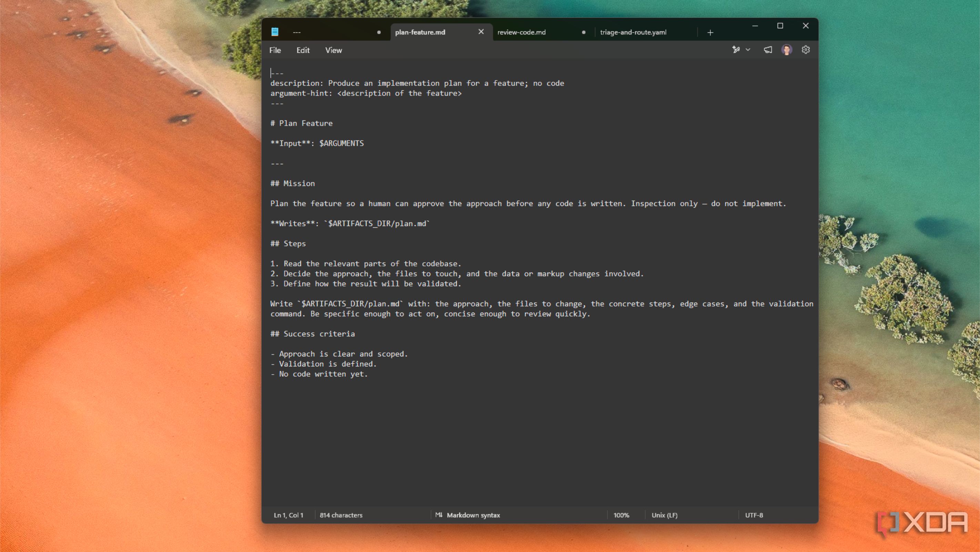The height and width of the screenshot is (552, 980).
Task: Click '3. Define how the result' step
Action: tap(366, 284)
